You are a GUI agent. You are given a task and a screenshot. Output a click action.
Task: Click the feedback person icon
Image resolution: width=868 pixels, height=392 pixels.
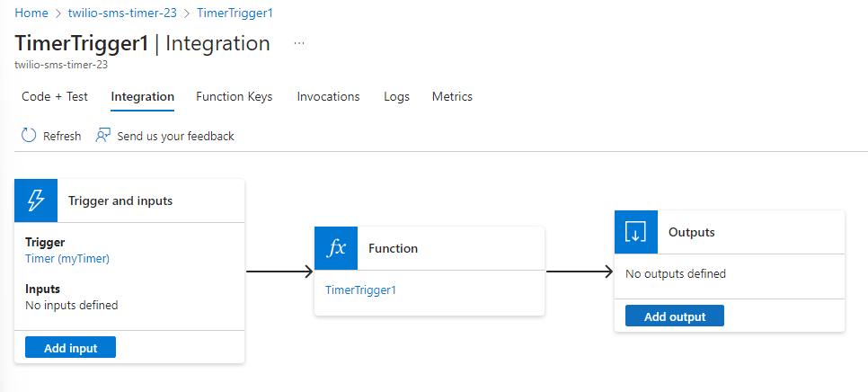(103, 136)
